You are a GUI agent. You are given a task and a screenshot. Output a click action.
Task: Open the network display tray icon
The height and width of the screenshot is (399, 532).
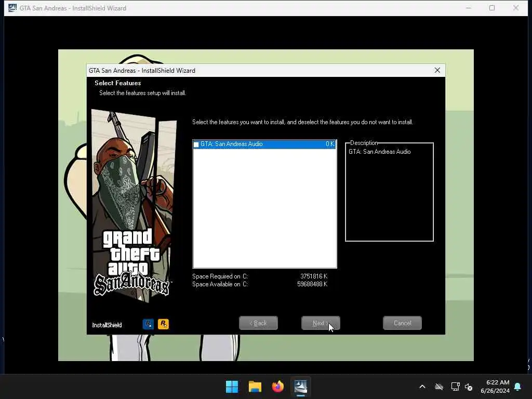[x=455, y=387]
